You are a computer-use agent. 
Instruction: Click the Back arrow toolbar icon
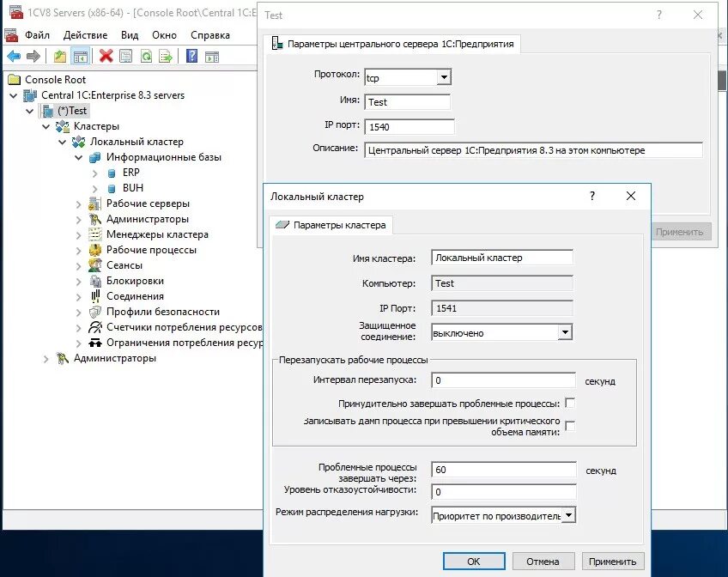[x=14, y=57]
